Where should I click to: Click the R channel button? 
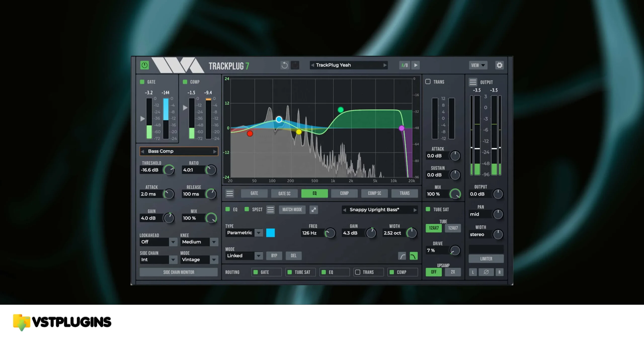499,272
